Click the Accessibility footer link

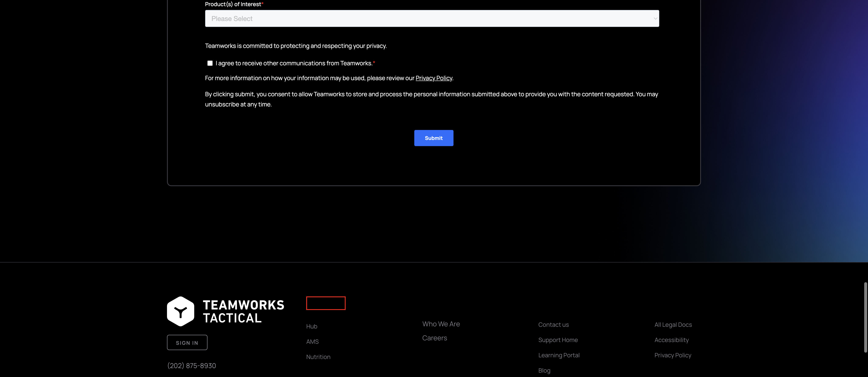tap(671, 340)
